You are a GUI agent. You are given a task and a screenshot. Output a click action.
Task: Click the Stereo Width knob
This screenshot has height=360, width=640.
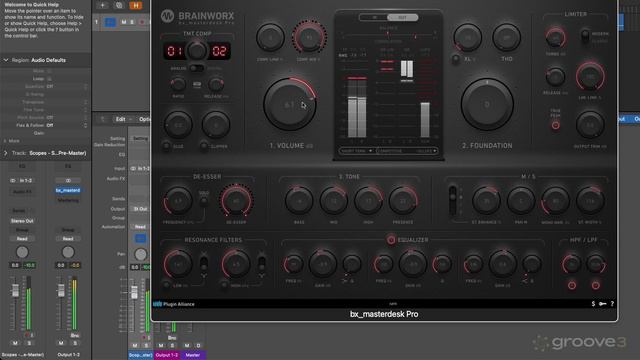[590, 201]
